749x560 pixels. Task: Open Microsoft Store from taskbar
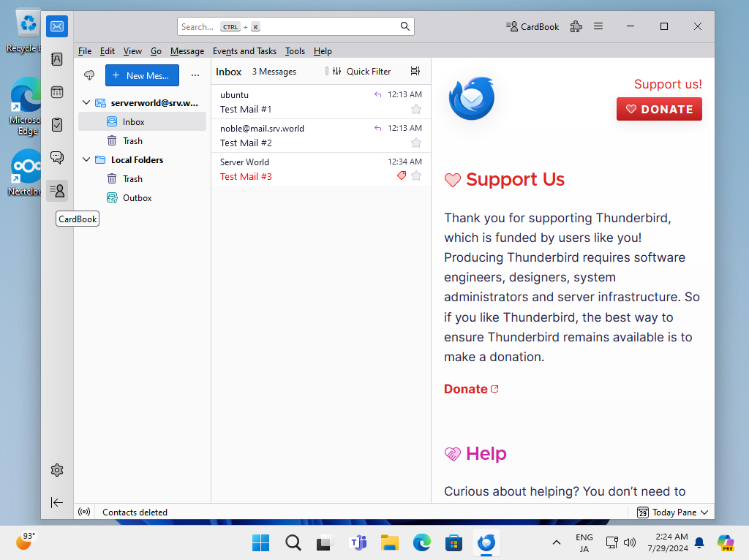pos(453,542)
